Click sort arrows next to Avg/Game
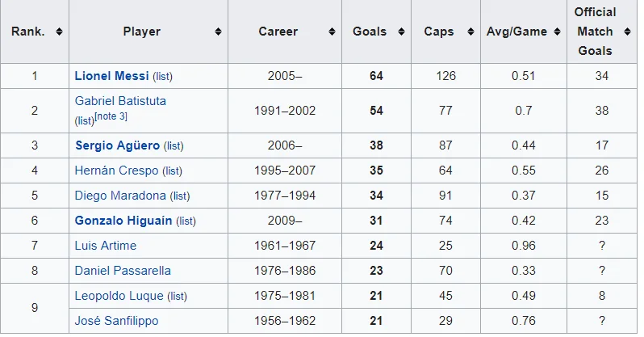Image resolution: width=644 pixels, height=337 pixels. pos(558,32)
